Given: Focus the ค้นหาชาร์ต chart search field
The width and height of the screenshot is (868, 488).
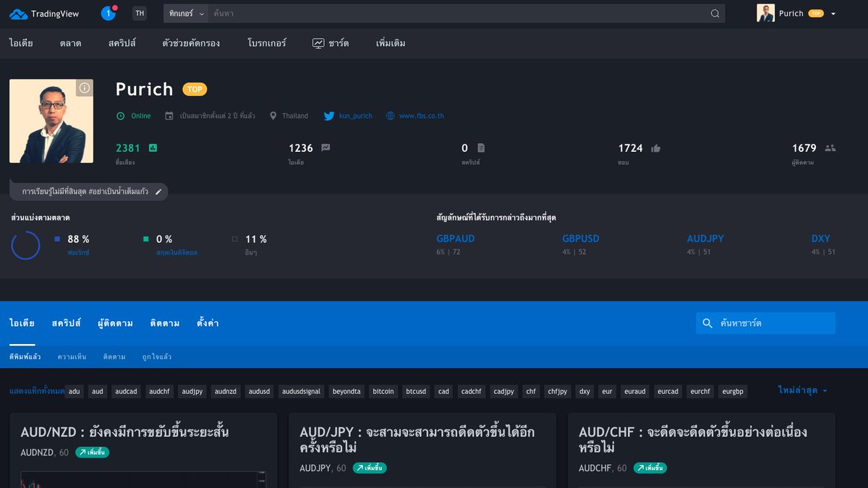Looking at the screenshot, I should [765, 323].
